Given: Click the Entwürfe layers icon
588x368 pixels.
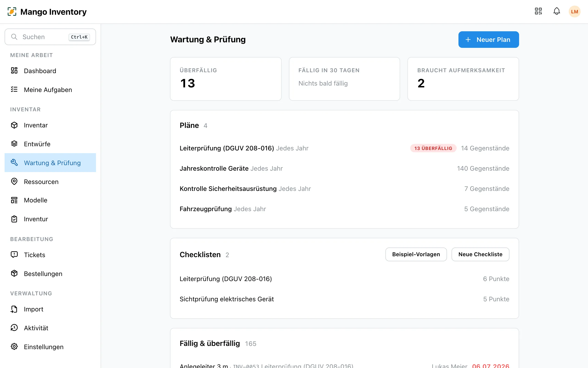Looking at the screenshot, I should click(14, 144).
